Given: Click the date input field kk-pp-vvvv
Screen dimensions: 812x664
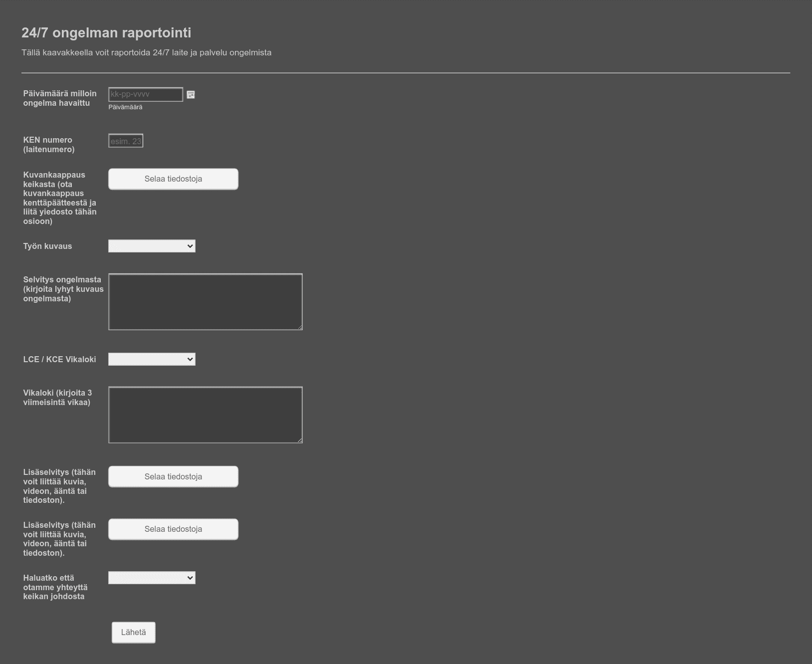Looking at the screenshot, I should coord(146,94).
